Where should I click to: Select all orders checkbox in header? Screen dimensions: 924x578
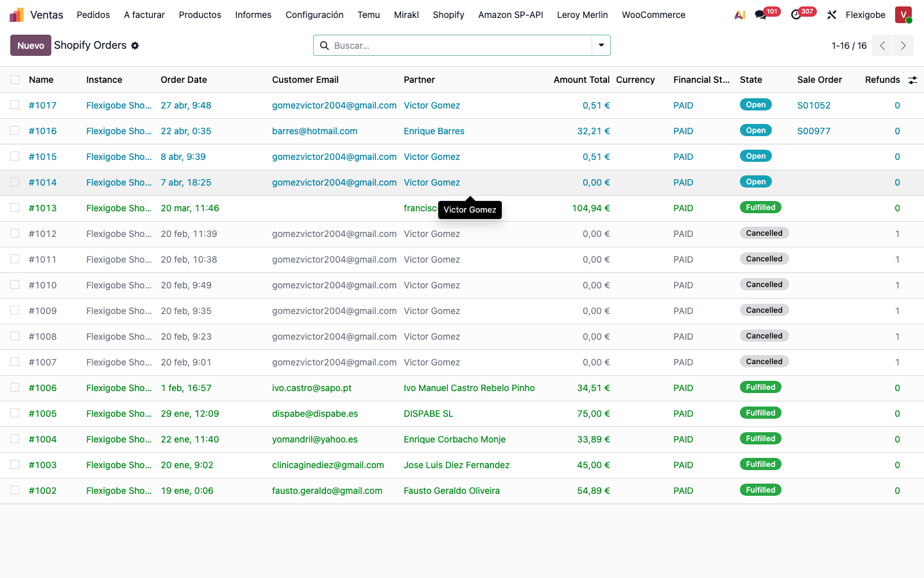click(x=15, y=80)
